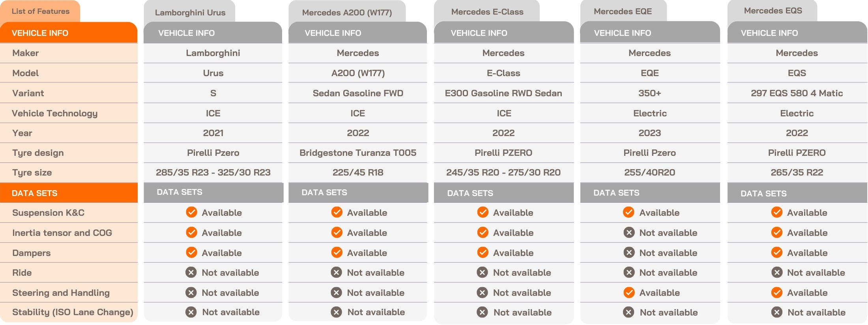Click Lamborghini Urus Suspension K&C available checkmark

point(191,213)
